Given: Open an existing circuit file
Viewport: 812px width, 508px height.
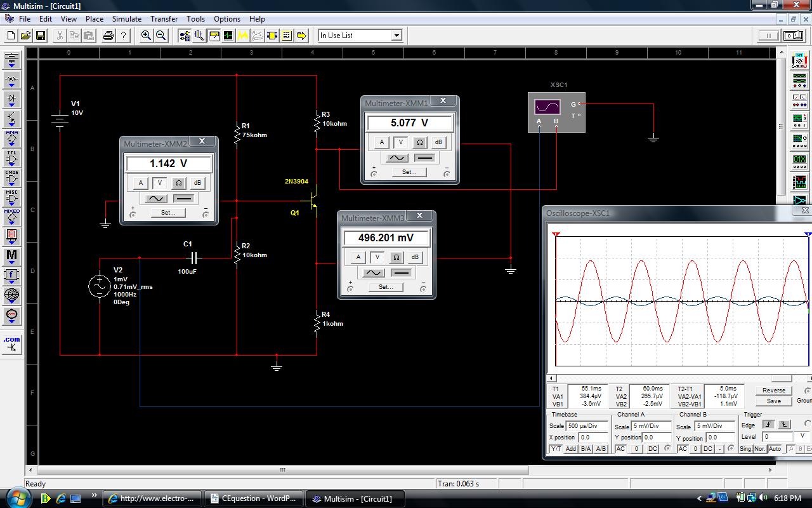Looking at the screenshot, I should [x=25, y=36].
